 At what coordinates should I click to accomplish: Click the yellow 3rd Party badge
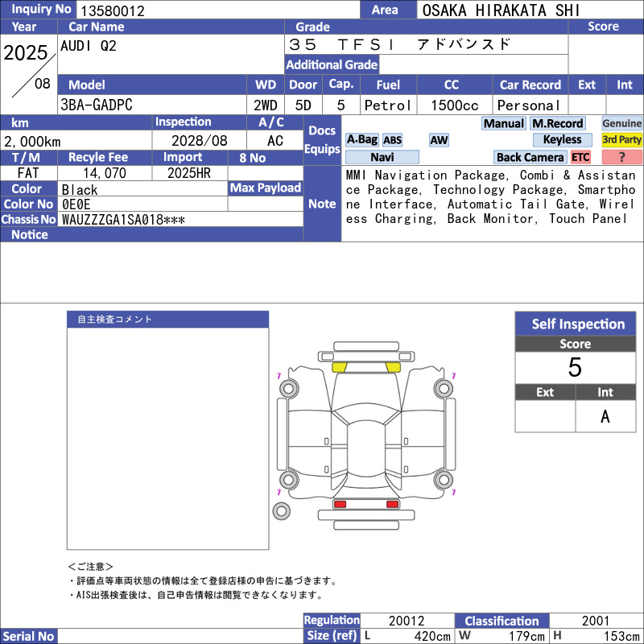point(621,139)
